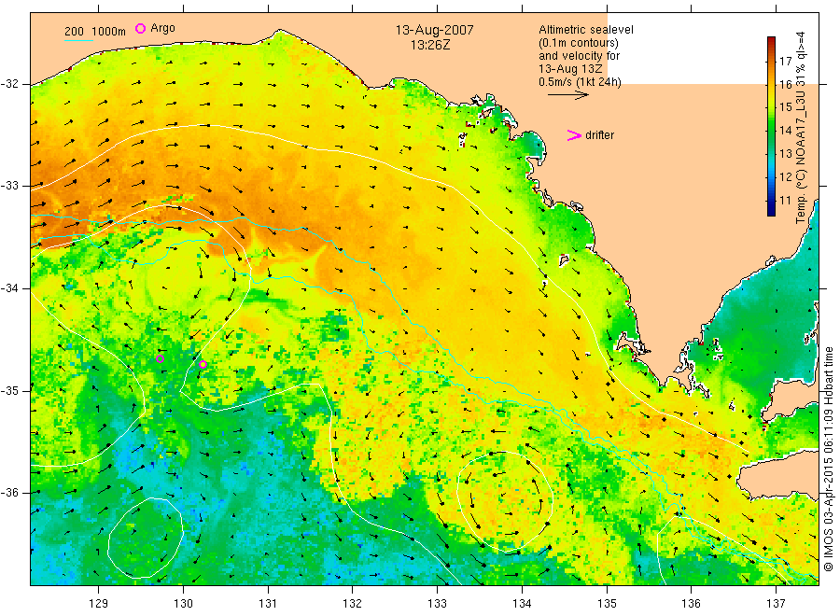Click the longitude label 131
The width and height of the screenshot is (840, 616).
(x=268, y=604)
